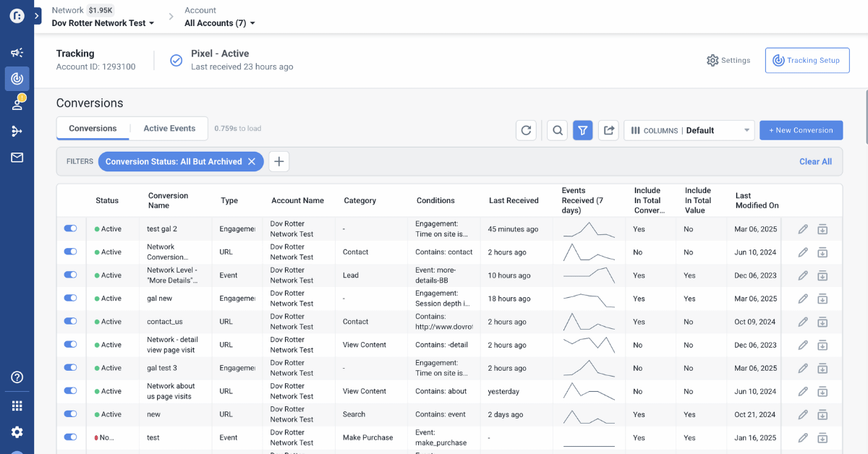This screenshot has height=454, width=868.
Task: Toggle status switch for 'gal test 3'
Action: [x=70, y=367]
